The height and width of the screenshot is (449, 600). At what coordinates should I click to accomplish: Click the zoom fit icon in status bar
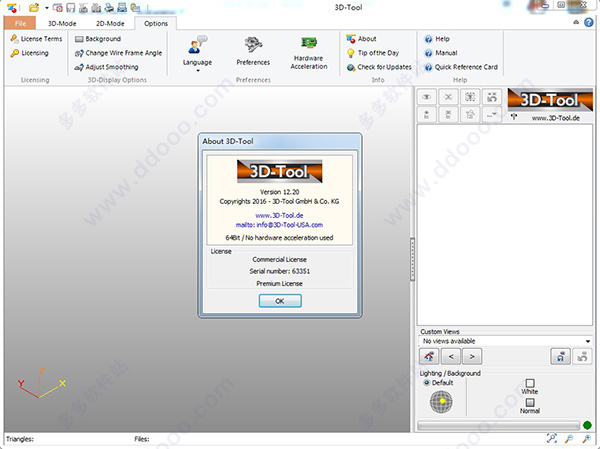coord(552,438)
